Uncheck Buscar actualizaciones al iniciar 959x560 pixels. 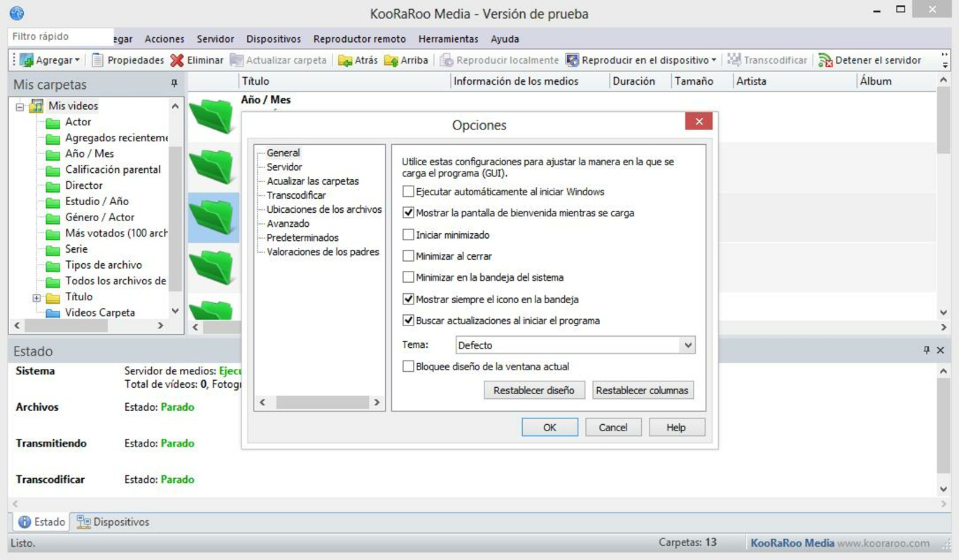coord(408,321)
